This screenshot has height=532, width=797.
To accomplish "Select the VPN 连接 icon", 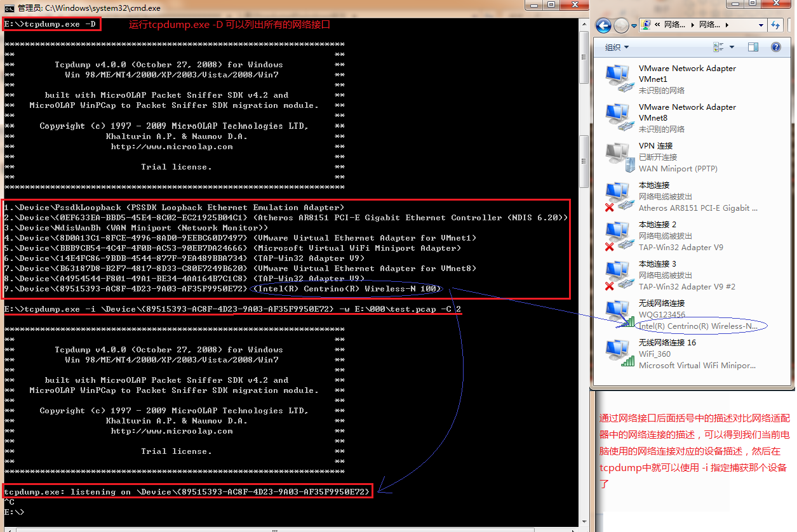I will point(620,157).
